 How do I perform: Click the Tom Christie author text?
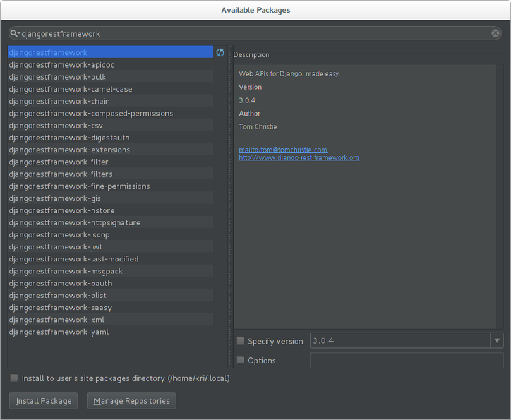258,127
